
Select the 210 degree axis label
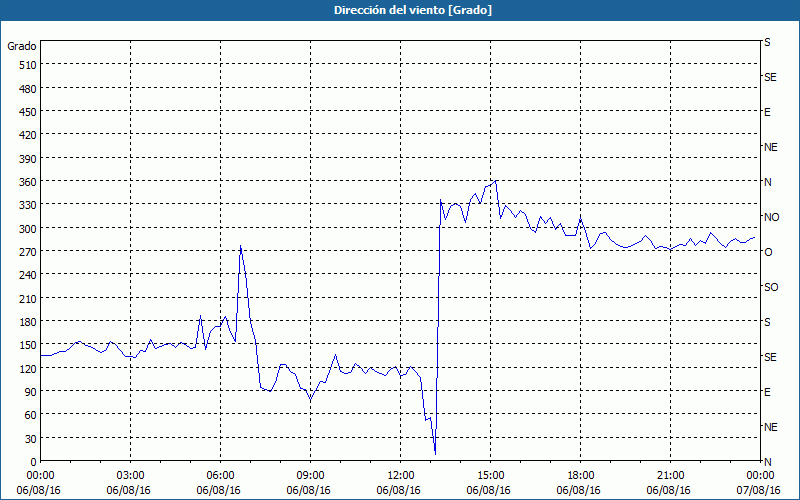[28, 298]
